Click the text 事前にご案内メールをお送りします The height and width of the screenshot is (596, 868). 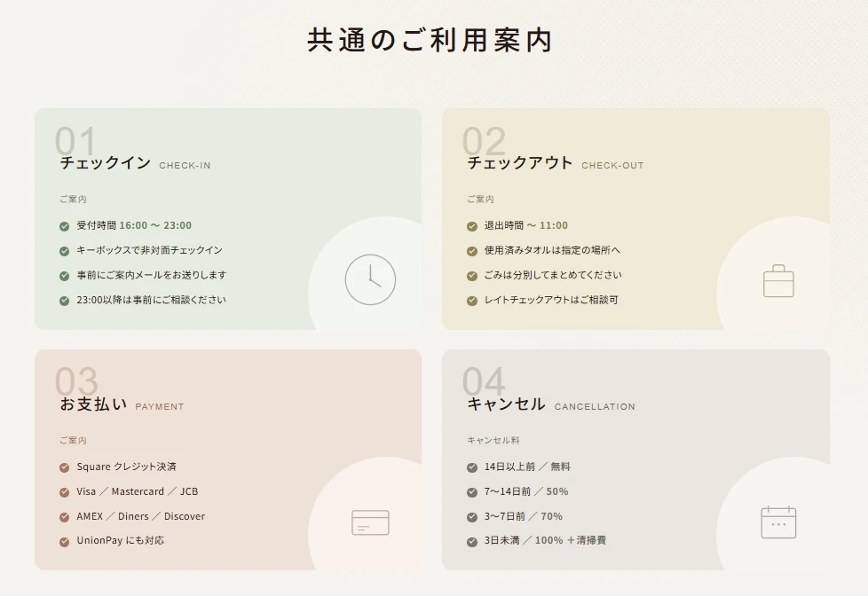[152, 275]
